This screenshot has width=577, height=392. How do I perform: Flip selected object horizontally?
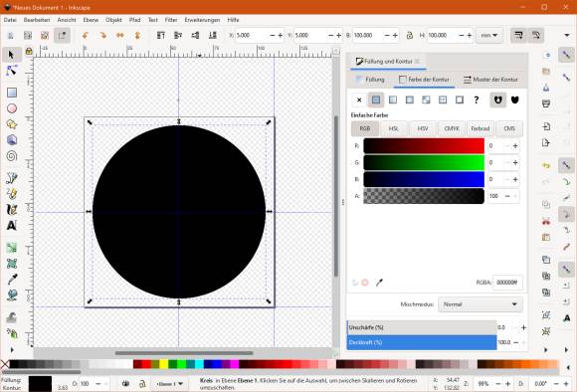pos(120,36)
